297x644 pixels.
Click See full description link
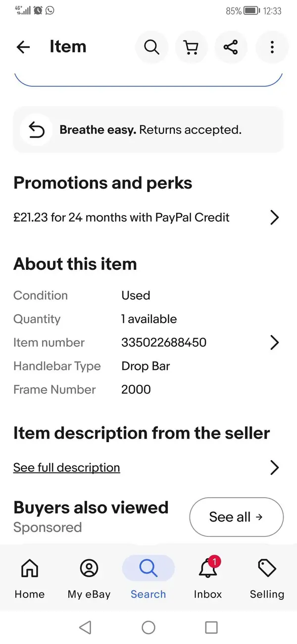tap(66, 468)
